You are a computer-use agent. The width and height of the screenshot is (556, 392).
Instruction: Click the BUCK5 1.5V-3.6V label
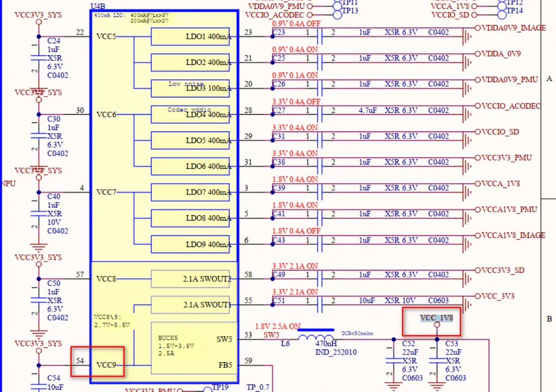176,346
